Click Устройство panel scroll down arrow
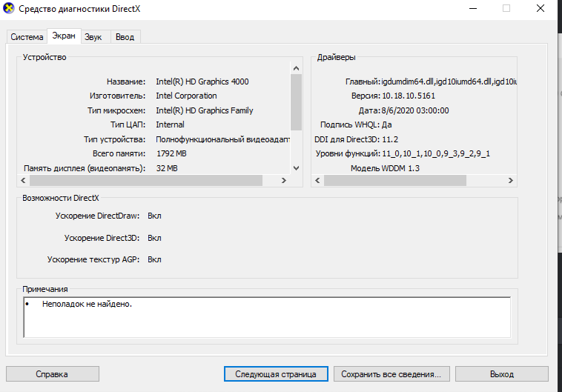Viewport: 562px width, 392px height. (296, 168)
